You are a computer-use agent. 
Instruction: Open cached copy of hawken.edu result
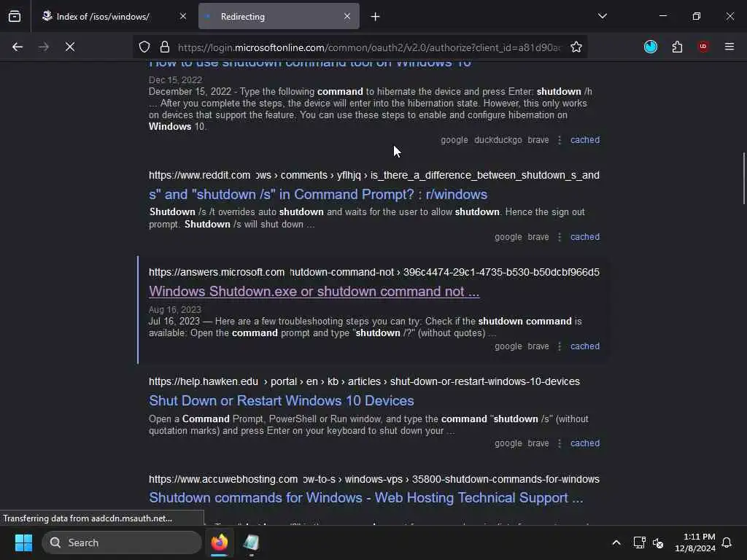tap(585, 443)
